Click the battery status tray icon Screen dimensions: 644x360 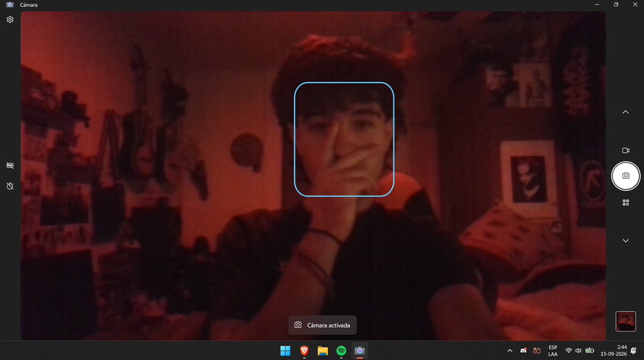coord(590,350)
